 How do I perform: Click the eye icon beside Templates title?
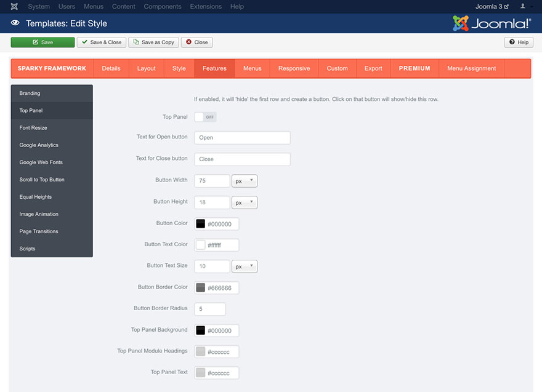[15, 23]
